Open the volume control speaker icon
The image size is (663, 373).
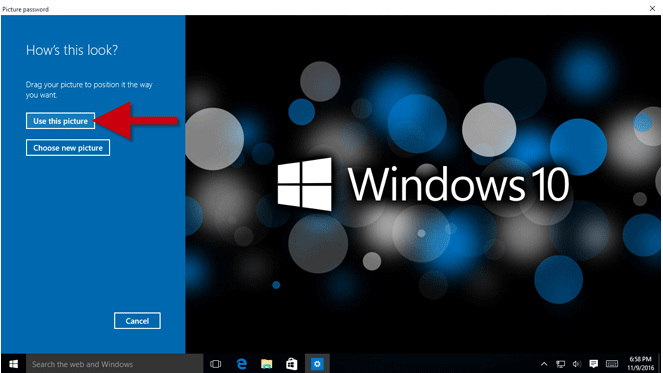577,364
